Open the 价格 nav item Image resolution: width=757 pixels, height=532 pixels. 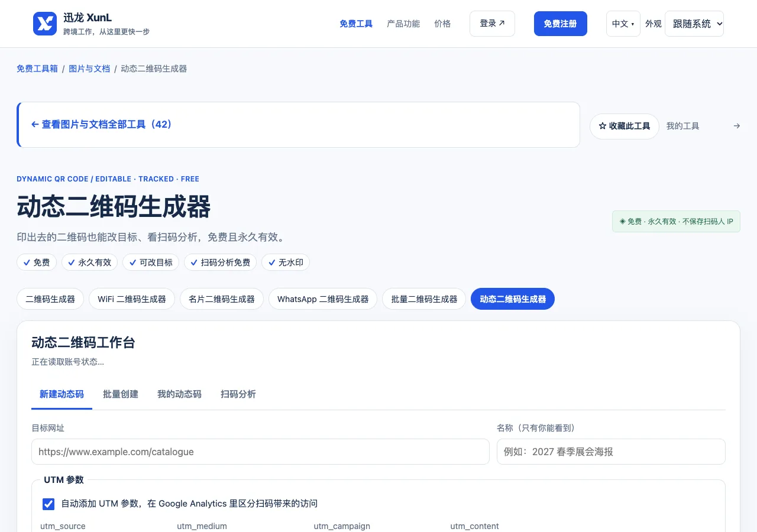pyautogui.click(x=442, y=24)
